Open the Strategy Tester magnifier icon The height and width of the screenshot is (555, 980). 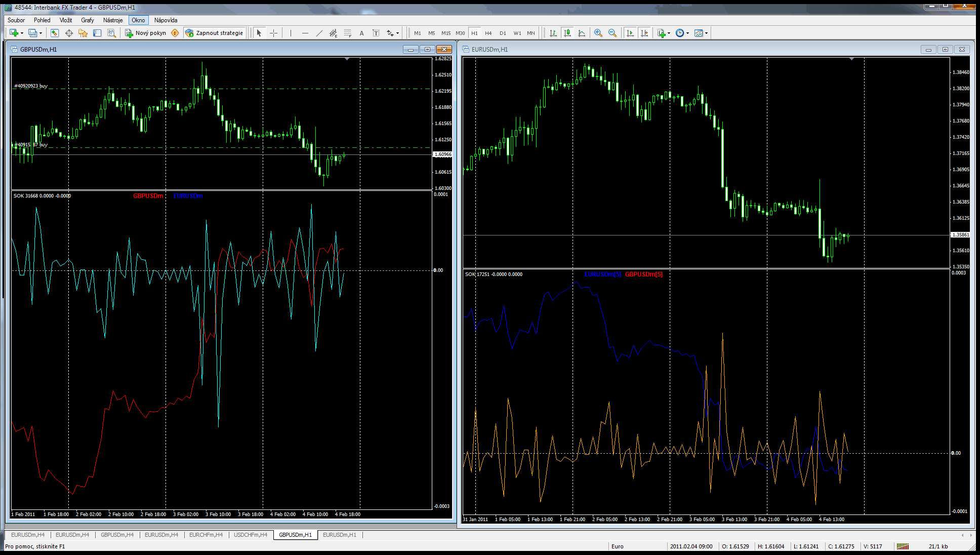click(111, 33)
